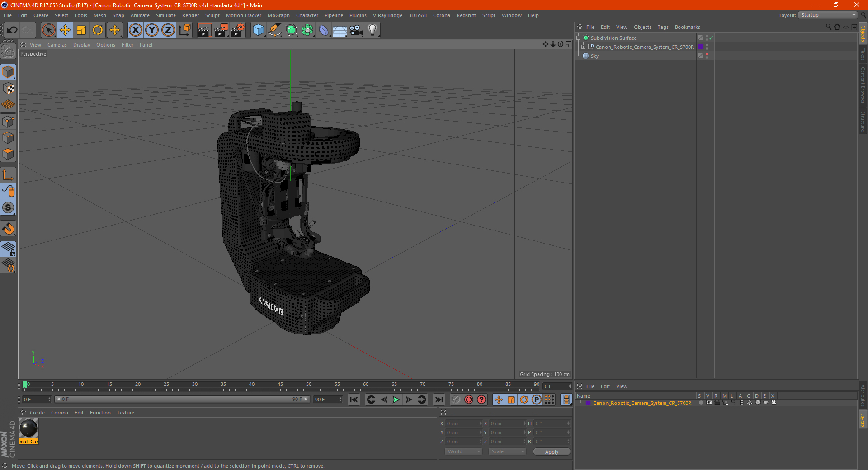
Task: Open Edit Render Settings
Action: click(x=238, y=30)
